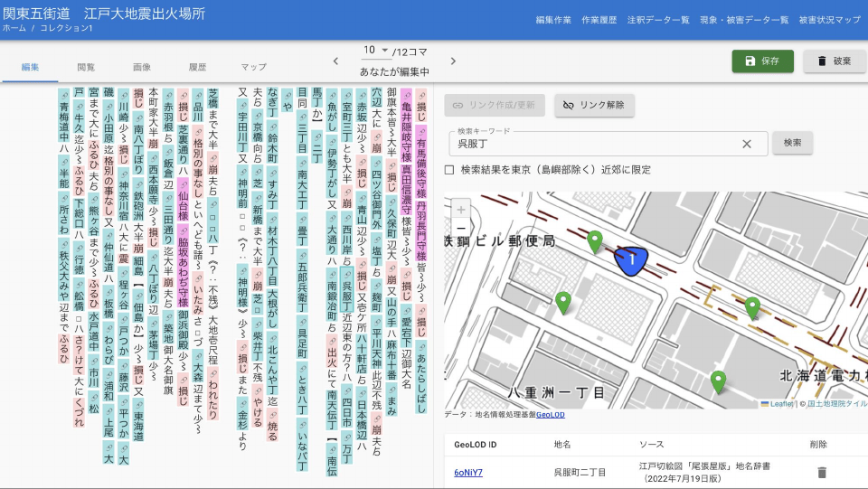Click the 検索 search button
Image resolution: width=868 pixels, height=489 pixels.
(792, 143)
